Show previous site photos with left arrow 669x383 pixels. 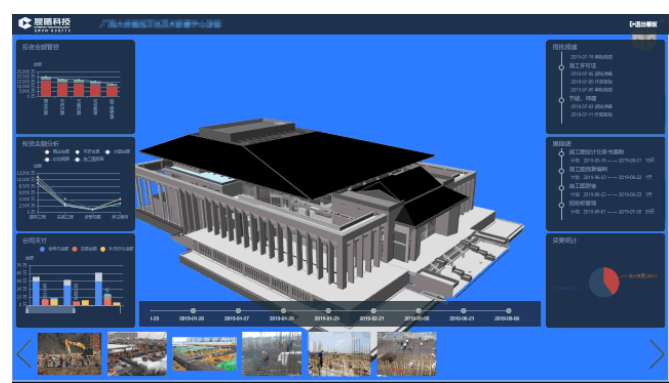pyautogui.click(x=24, y=354)
